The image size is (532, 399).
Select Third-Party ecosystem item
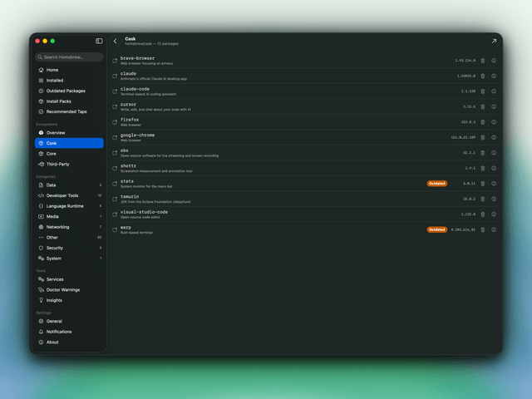click(x=69, y=165)
